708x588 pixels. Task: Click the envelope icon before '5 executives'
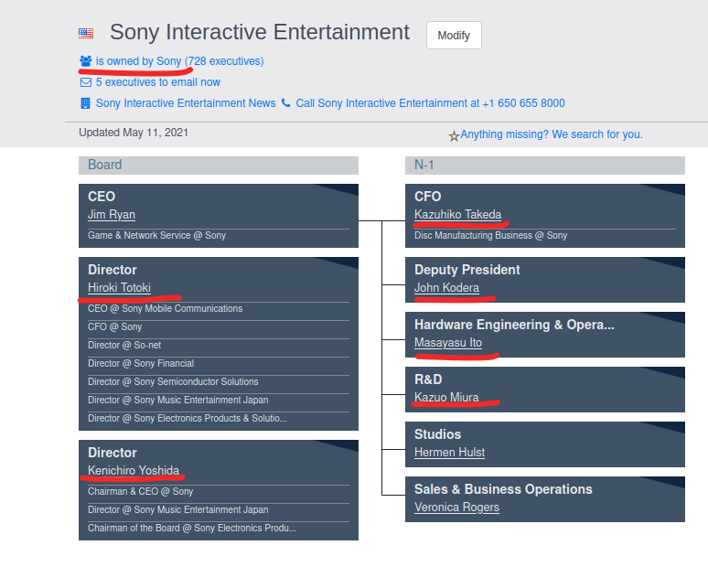point(86,82)
